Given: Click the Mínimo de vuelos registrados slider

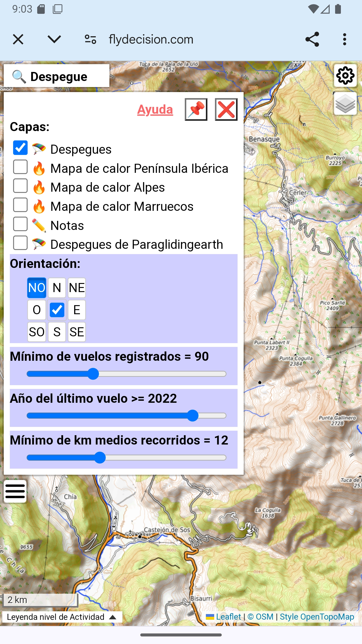Looking at the screenshot, I should pos(126,374).
